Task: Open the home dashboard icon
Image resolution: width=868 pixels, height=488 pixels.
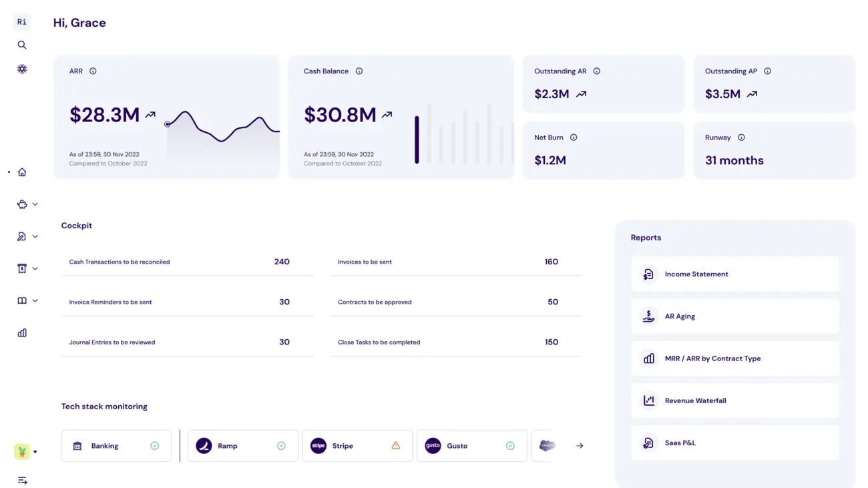Action: point(22,172)
